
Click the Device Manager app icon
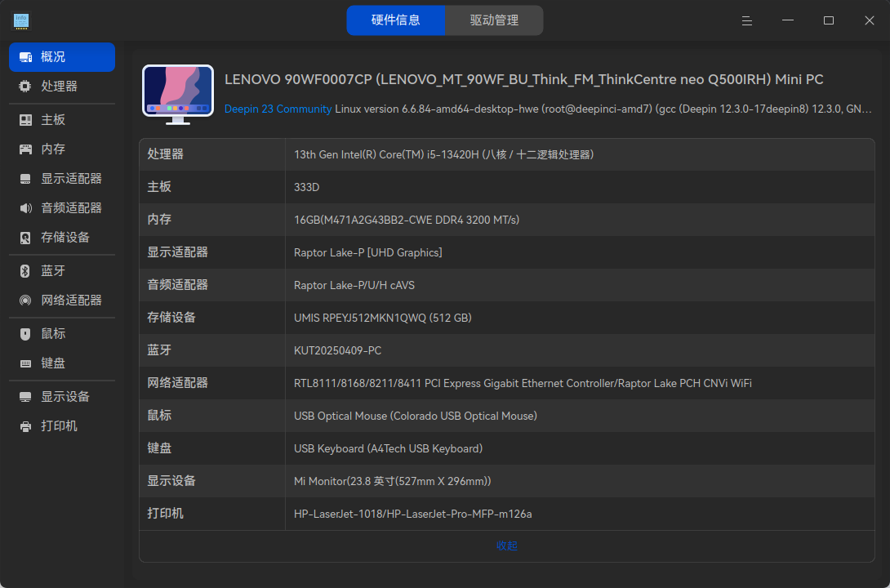pyautogui.click(x=21, y=21)
